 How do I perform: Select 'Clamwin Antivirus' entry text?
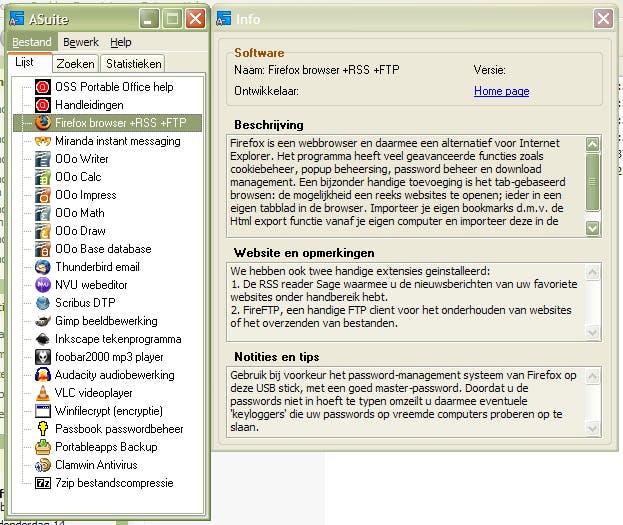(x=96, y=465)
